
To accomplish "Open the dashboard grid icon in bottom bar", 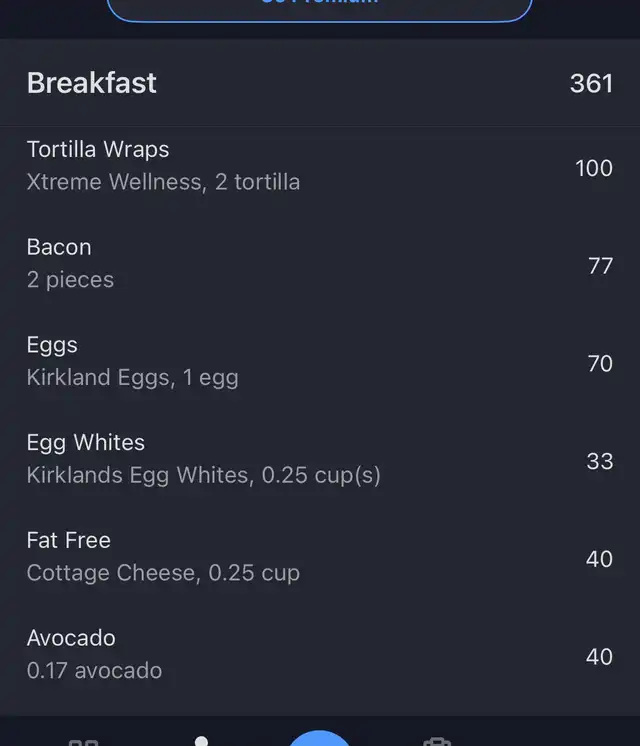I will (83, 741).
